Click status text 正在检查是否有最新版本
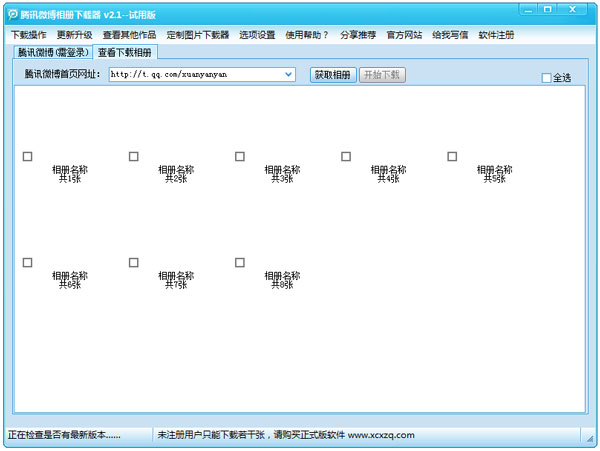 64,435
